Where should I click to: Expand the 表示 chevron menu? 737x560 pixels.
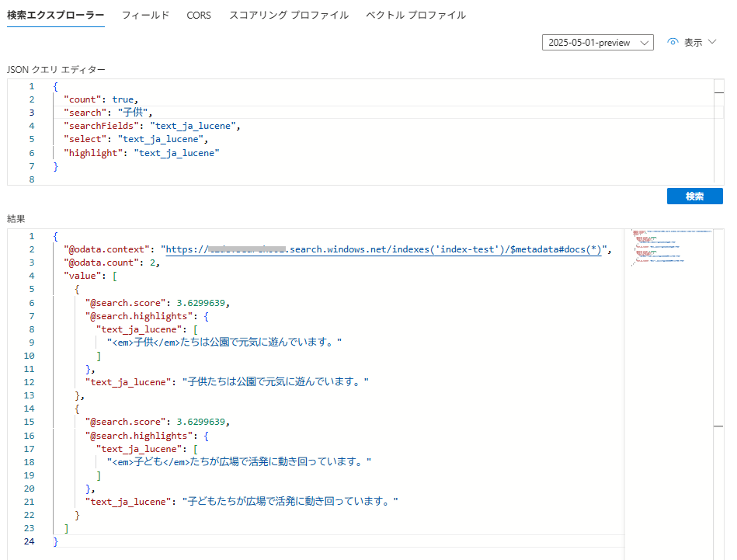[712, 42]
